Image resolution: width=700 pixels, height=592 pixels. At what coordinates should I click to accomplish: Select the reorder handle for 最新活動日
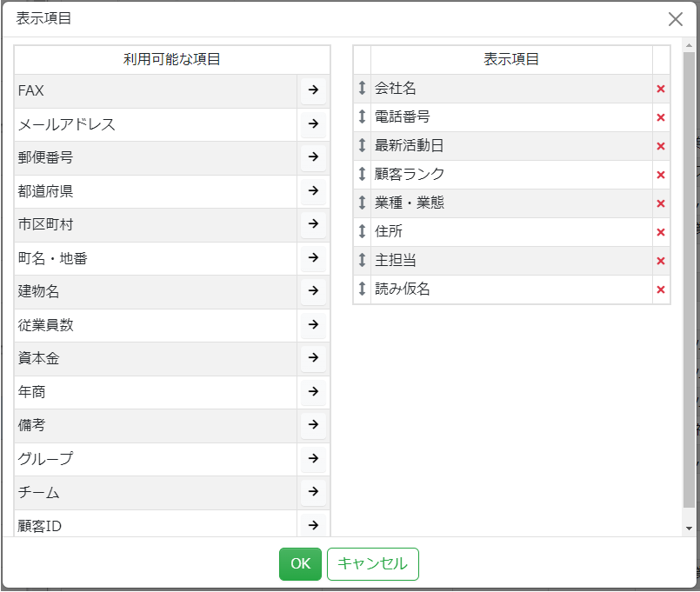(362, 145)
